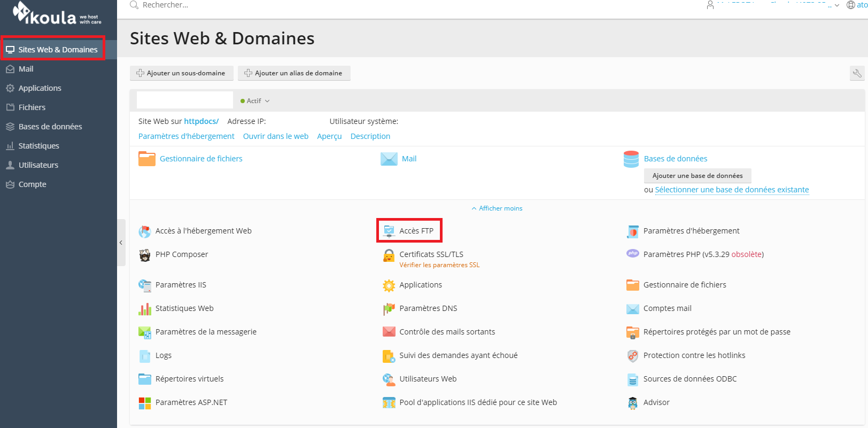Click the wrench settings icon
Screen dimensions: 868x428
pos(857,73)
